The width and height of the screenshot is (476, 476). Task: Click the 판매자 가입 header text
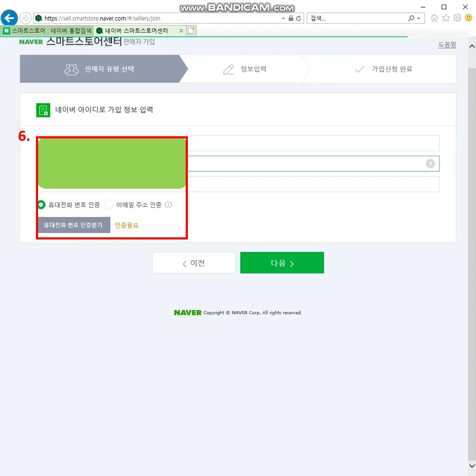(x=139, y=42)
